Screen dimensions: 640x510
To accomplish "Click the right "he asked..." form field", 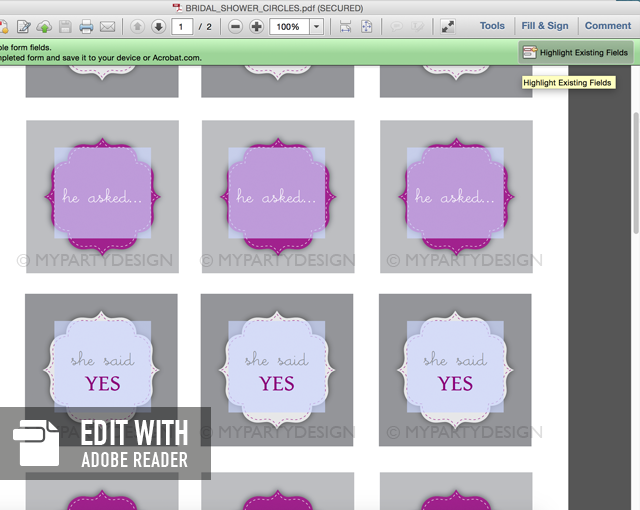I will click(x=455, y=196).
